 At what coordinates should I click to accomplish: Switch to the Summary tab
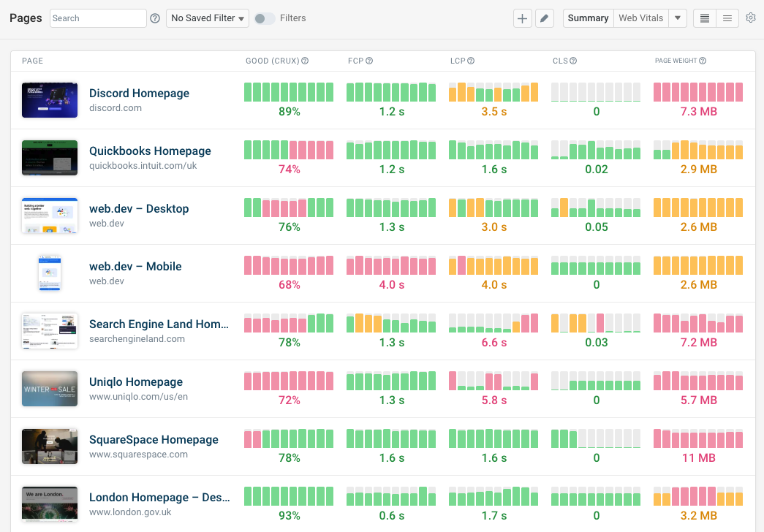(x=588, y=18)
